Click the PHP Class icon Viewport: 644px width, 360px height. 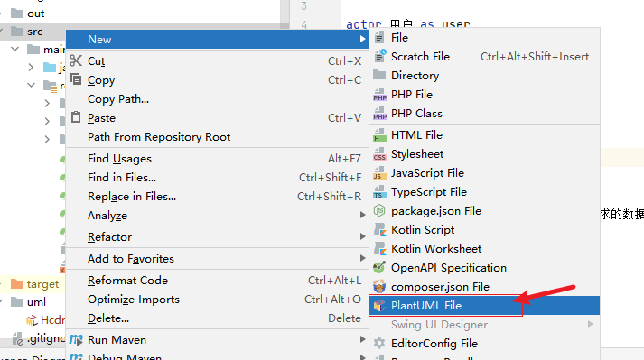(x=380, y=114)
